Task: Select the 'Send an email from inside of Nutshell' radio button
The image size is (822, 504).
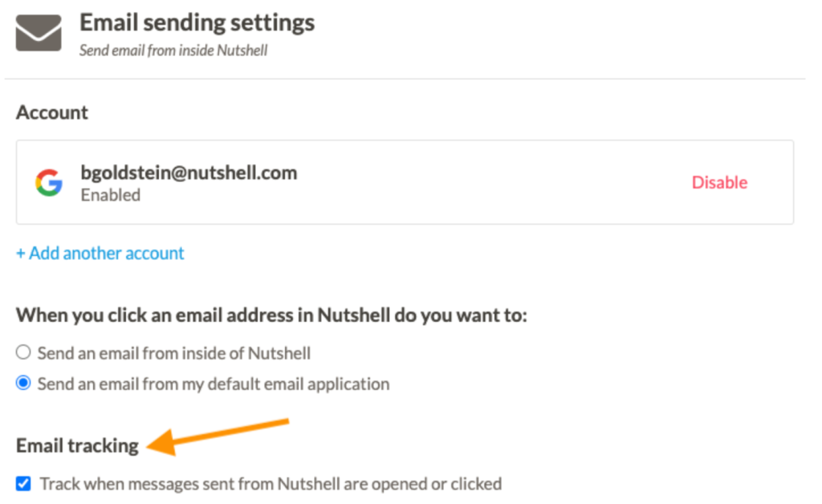Action: pyautogui.click(x=23, y=352)
